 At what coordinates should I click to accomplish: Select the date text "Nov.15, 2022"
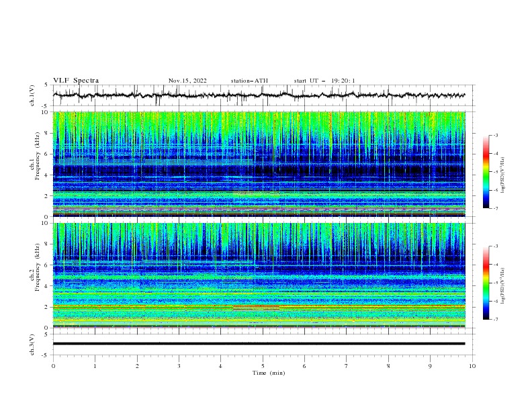[187, 81]
